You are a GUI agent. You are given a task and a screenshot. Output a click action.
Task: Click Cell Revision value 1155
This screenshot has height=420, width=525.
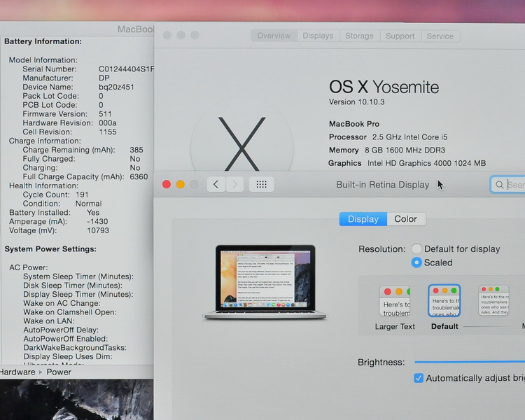coord(108,132)
